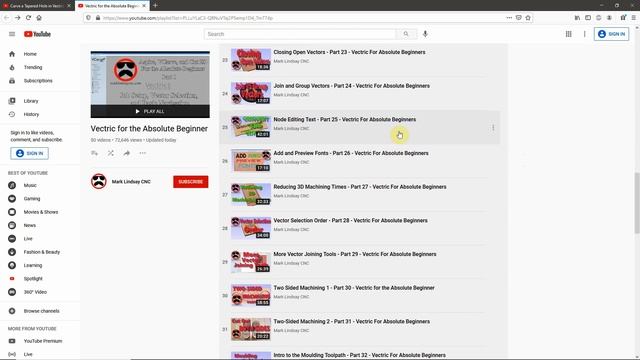640x360 pixels.
Task: Reload the page in browser toolbar
Action: [28, 18]
